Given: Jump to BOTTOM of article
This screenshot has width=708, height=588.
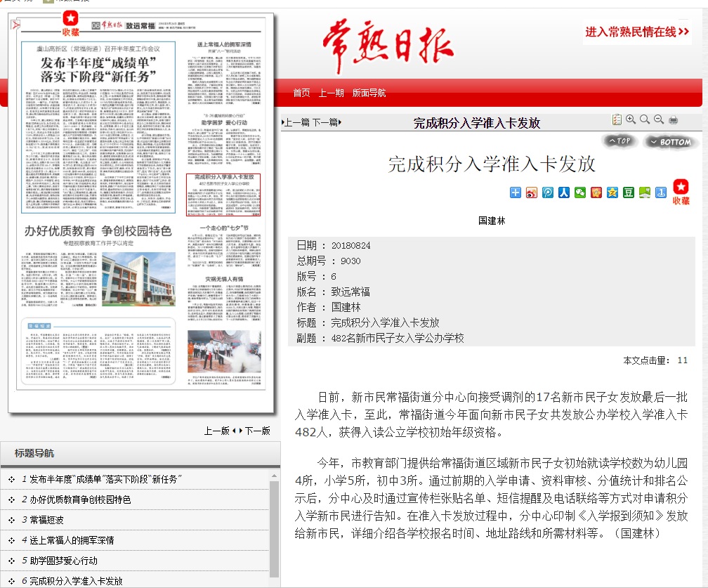Looking at the screenshot, I should click(671, 142).
